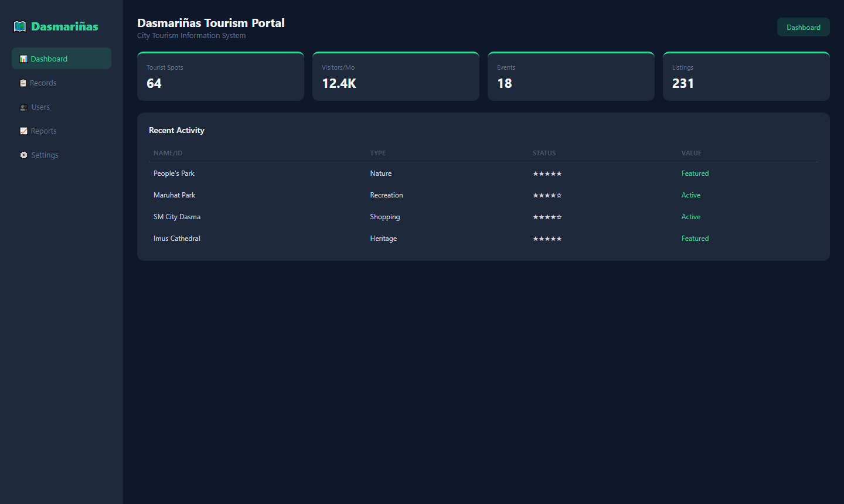This screenshot has height=504, width=844.
Task: Select the Tourist Spots stat card
Action: tap(220, 76)
